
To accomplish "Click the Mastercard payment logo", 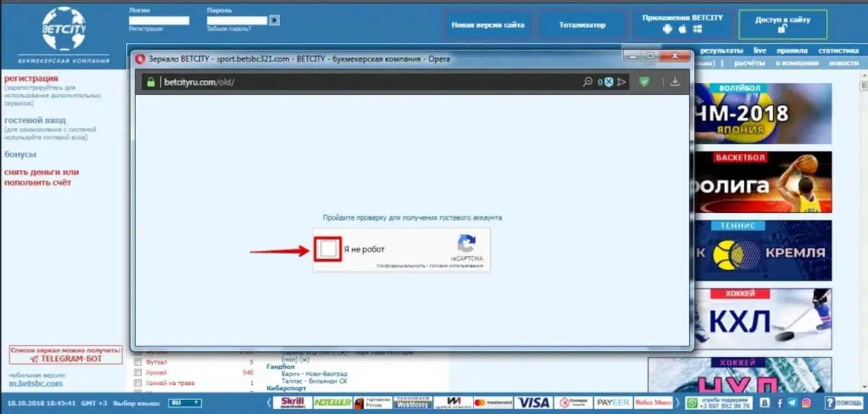I will 493,402.
